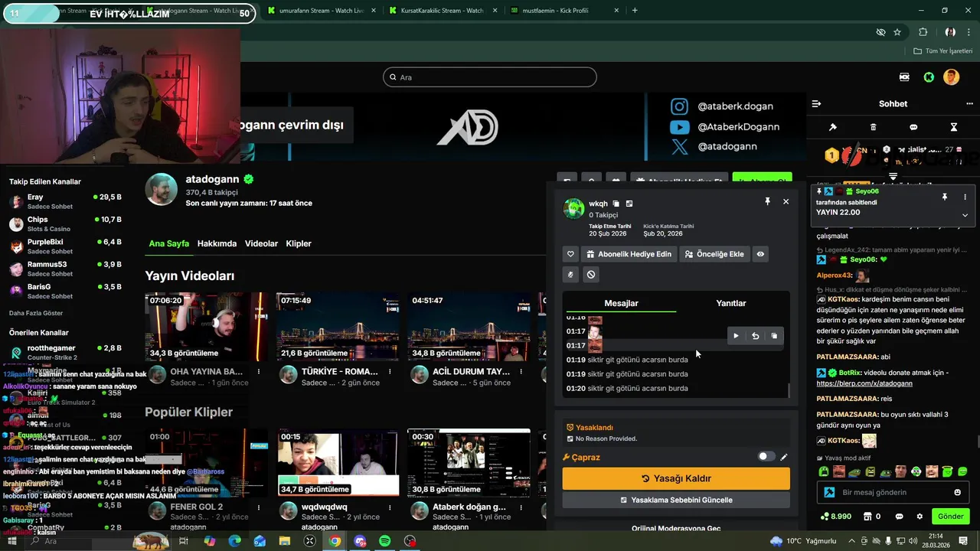Open options for TÜRKİYE - ROMA video
The image size is (980, 551).
click(390, 371)
